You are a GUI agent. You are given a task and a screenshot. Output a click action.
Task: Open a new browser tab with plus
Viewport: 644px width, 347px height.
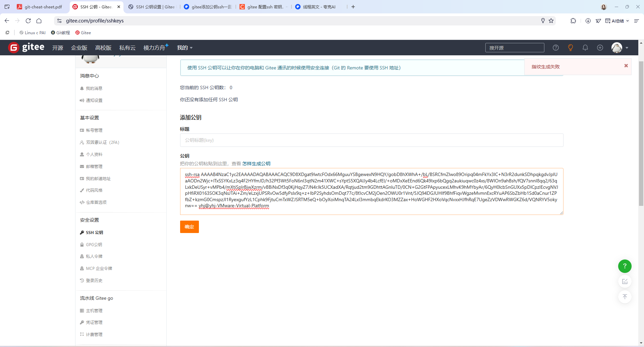(353, 7)
